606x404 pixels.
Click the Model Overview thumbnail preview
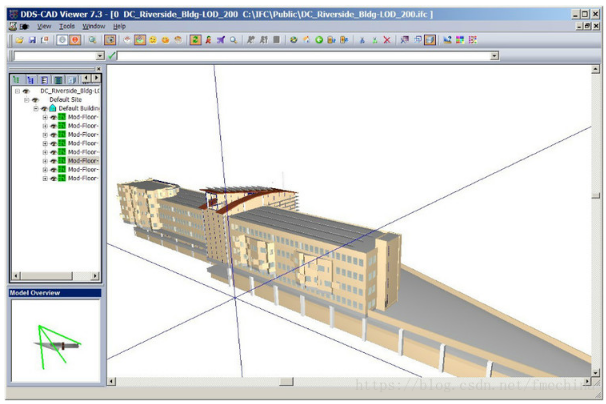coord(56,340)
